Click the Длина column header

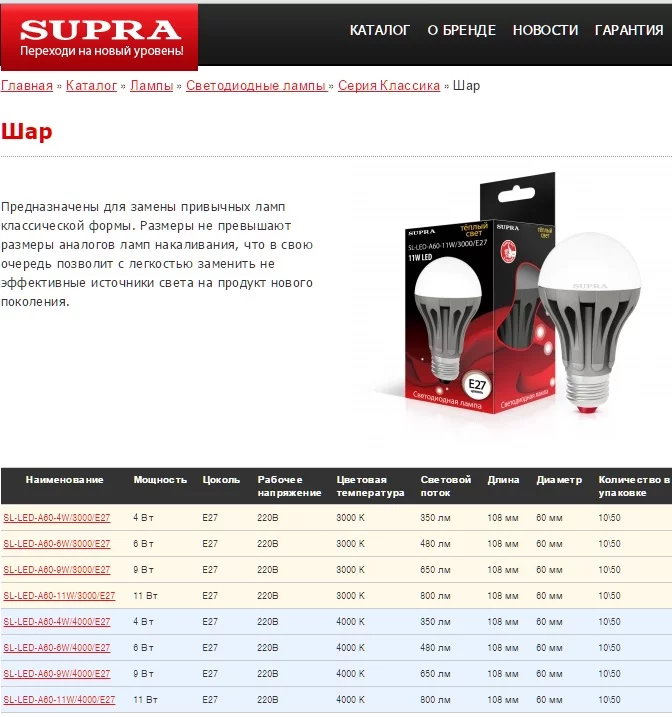(x=503, y=480)
